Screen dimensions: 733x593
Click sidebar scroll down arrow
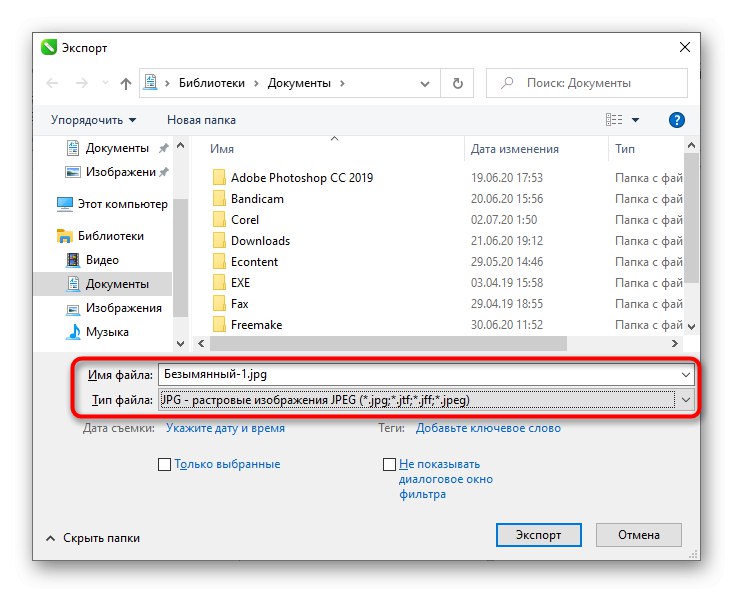coord(180,343)
